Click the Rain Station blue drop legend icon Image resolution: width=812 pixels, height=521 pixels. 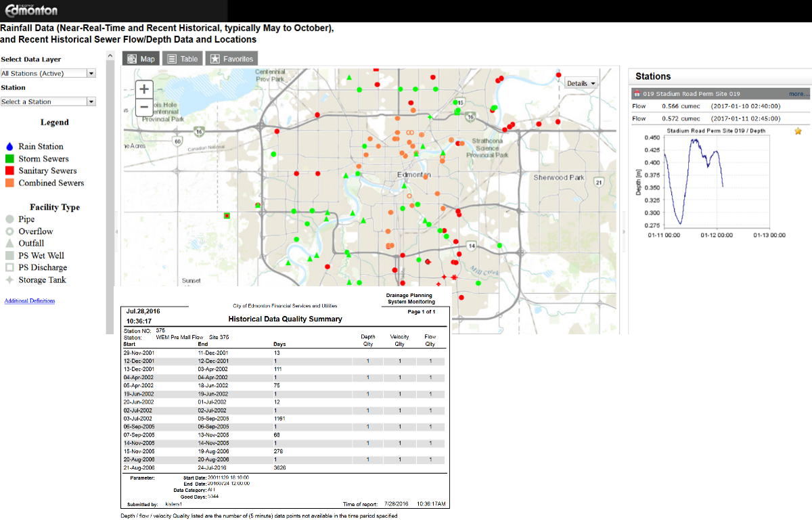tap(9, 146)
